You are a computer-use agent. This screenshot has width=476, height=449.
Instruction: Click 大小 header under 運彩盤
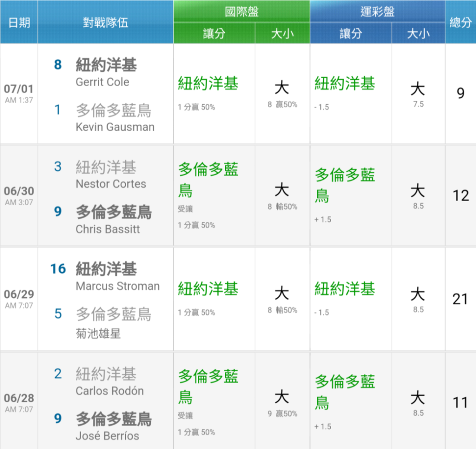tap(418, 33)
